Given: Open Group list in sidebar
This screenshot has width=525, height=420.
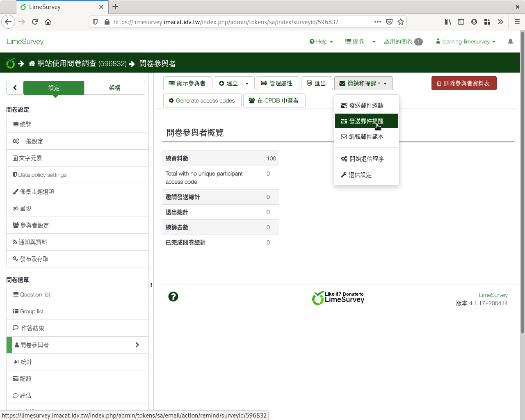Looking at the screenshot, I should coord(78,311).
